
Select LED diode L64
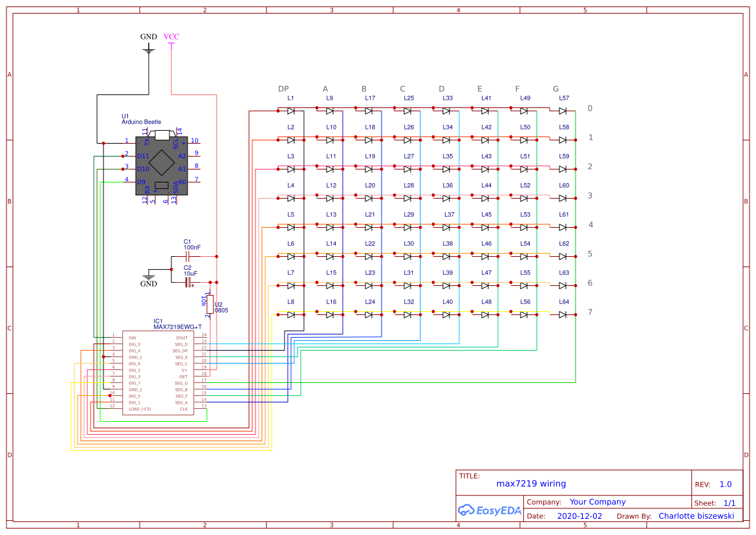point(563,314)
